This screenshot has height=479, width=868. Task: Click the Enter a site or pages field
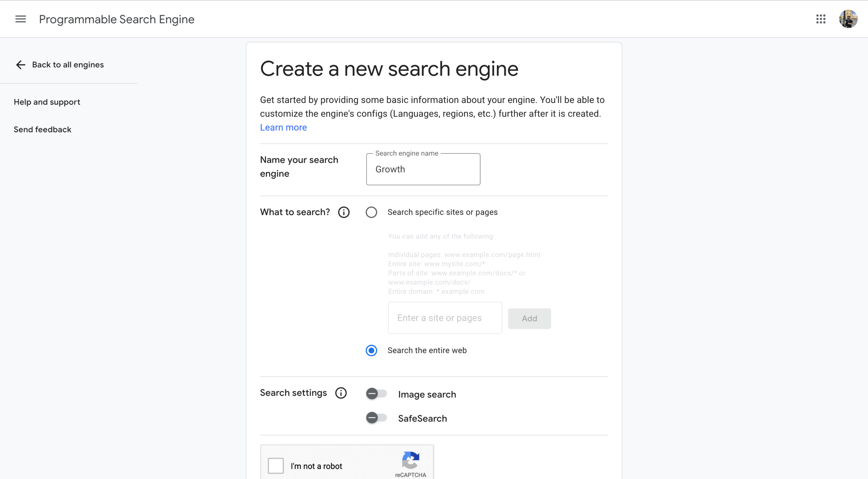pyautogui.click(x=445, y=318)
